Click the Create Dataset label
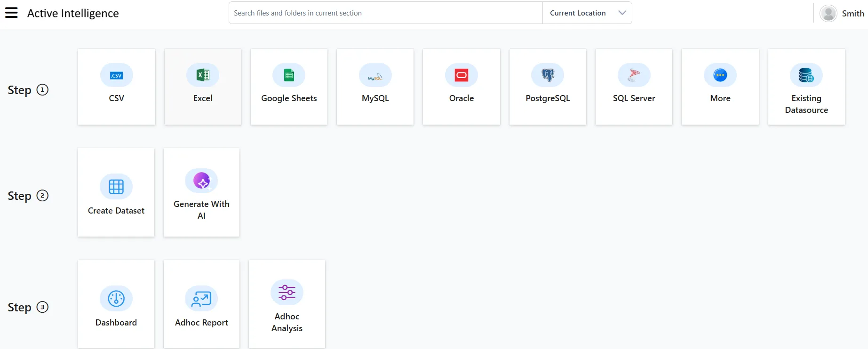The image size is (868, 349). [x=116, y=211]
